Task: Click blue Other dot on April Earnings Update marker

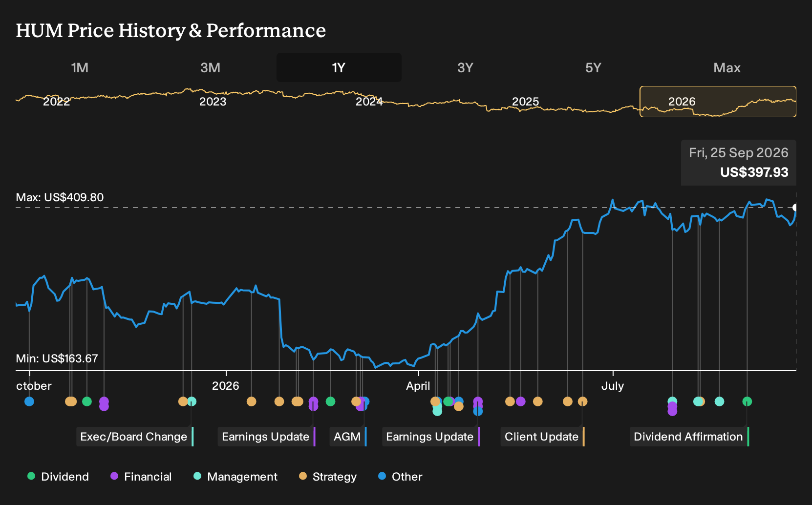Action: [x=478, y=411]
